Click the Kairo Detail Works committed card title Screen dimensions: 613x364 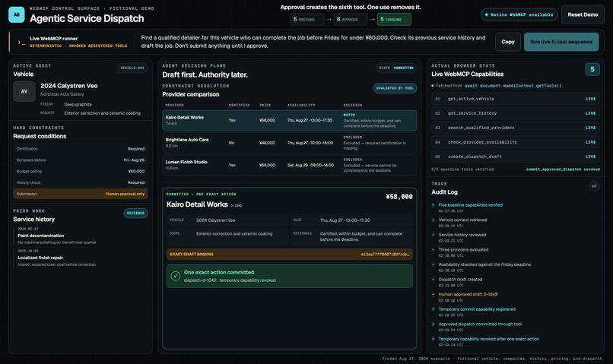[x=197, y=204]
